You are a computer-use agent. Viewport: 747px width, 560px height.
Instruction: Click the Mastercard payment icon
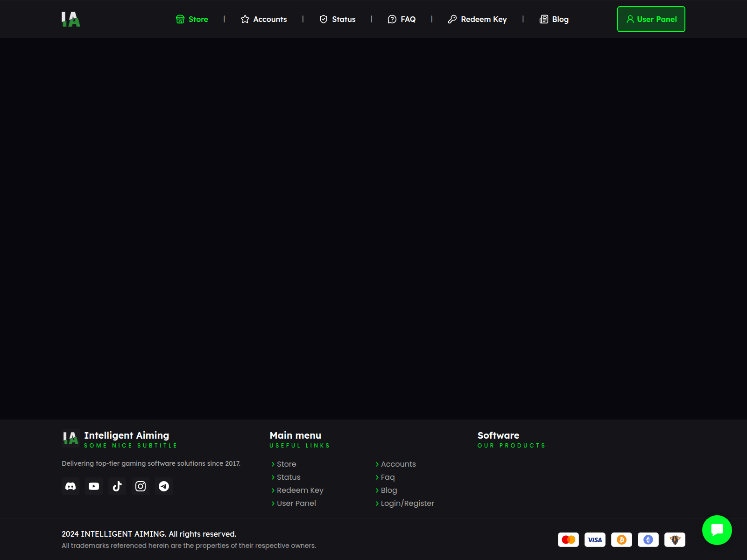point(568,539)
